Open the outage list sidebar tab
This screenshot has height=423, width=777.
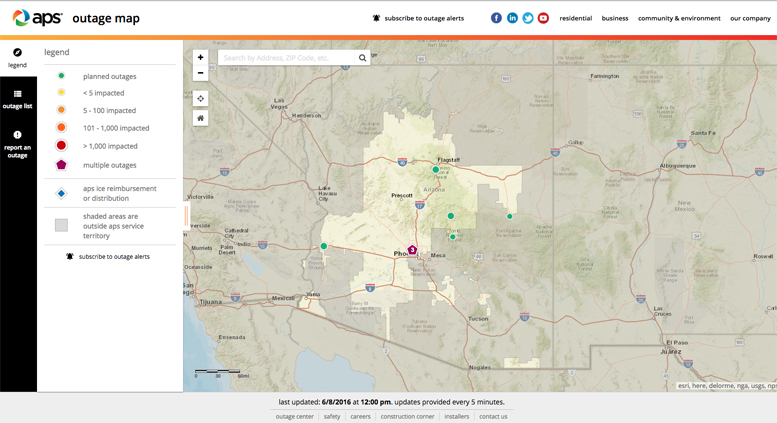coord(18,99)
